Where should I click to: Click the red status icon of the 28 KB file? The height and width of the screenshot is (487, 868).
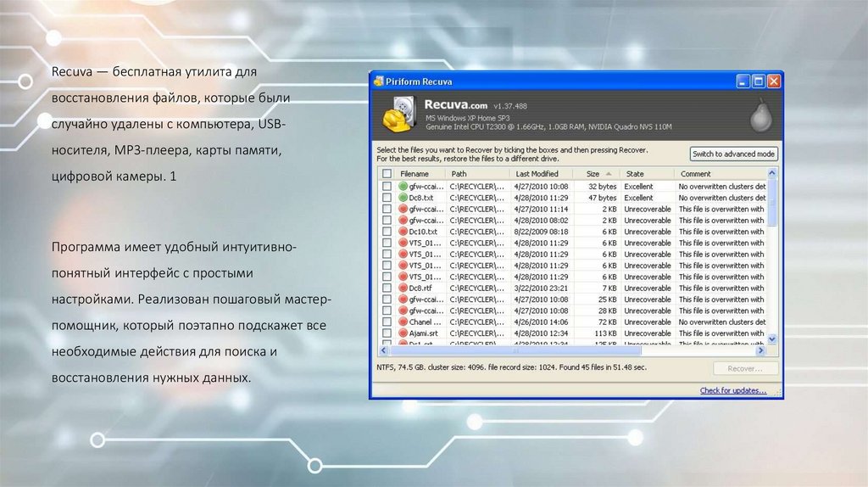[x=403, y=311]
